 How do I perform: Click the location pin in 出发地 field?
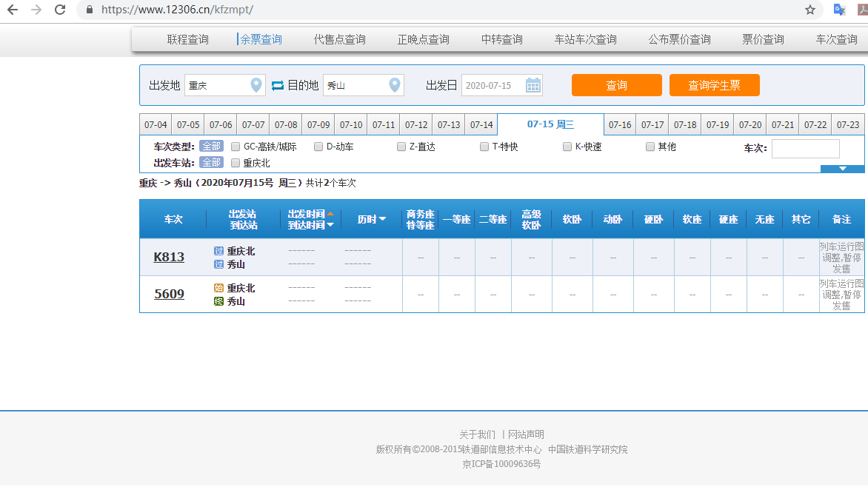[256, 84]
